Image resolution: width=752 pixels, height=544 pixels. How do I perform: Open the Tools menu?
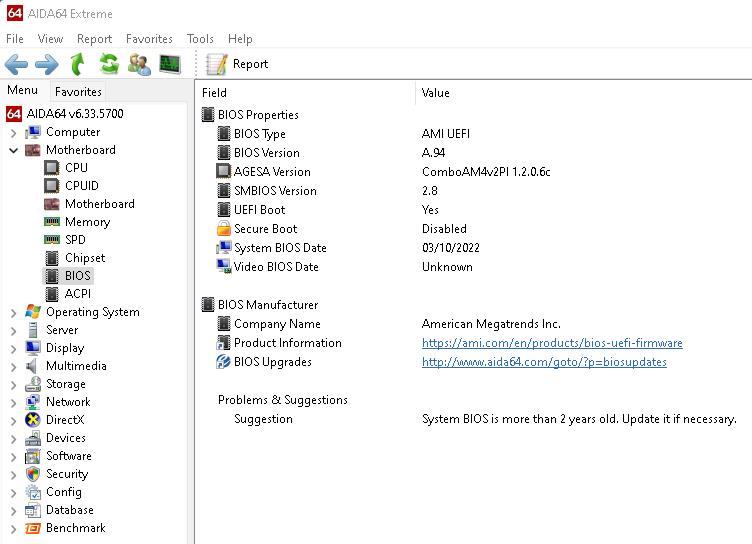tap(200, 39)
